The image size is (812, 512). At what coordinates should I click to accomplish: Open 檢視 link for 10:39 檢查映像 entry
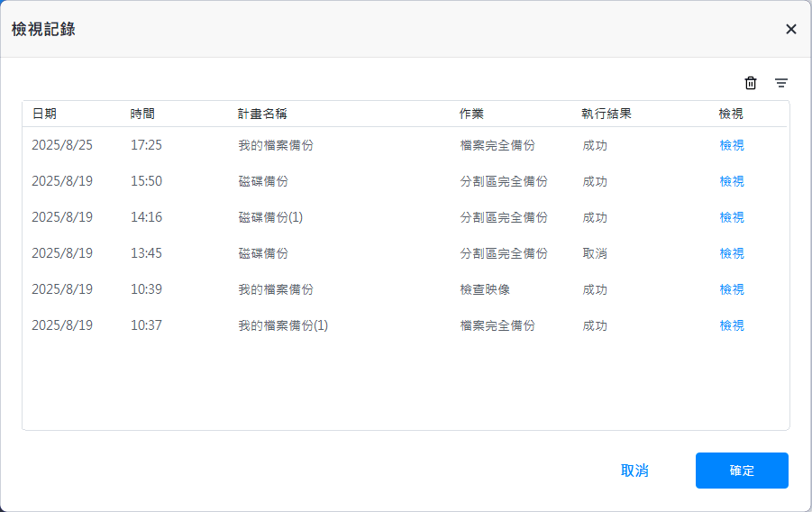point(732,289)
